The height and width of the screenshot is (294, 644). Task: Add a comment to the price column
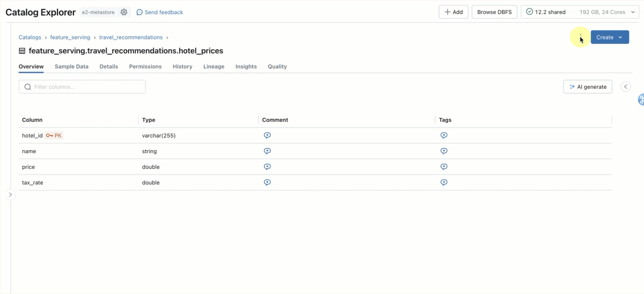267,166
